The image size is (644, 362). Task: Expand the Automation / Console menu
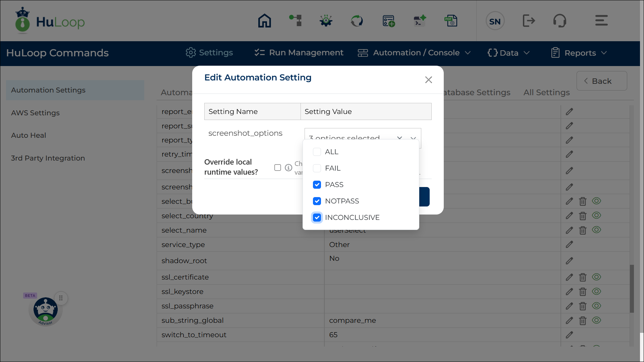pos(414,53)
